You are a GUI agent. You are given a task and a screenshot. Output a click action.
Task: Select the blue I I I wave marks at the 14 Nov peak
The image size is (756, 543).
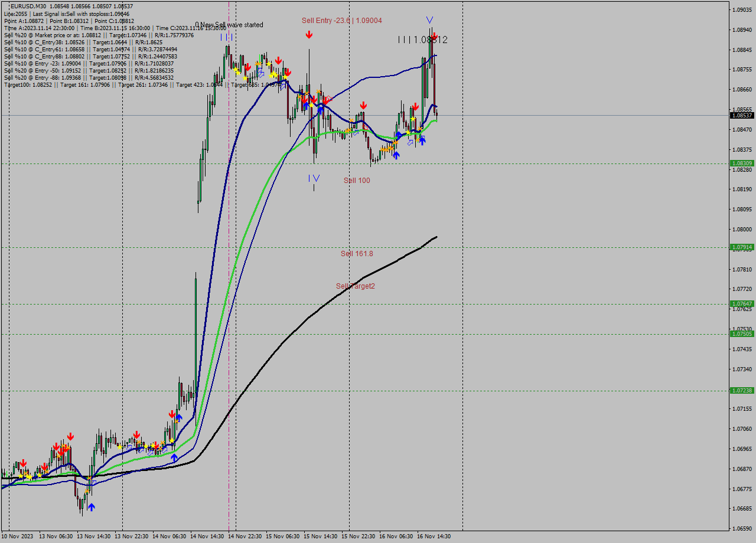tap(226, 37)
